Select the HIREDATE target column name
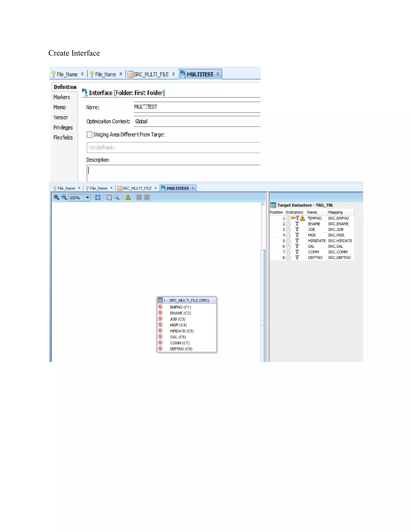This screenshot has height=532, width=411. pyautogui.click(x=317, y=241)
